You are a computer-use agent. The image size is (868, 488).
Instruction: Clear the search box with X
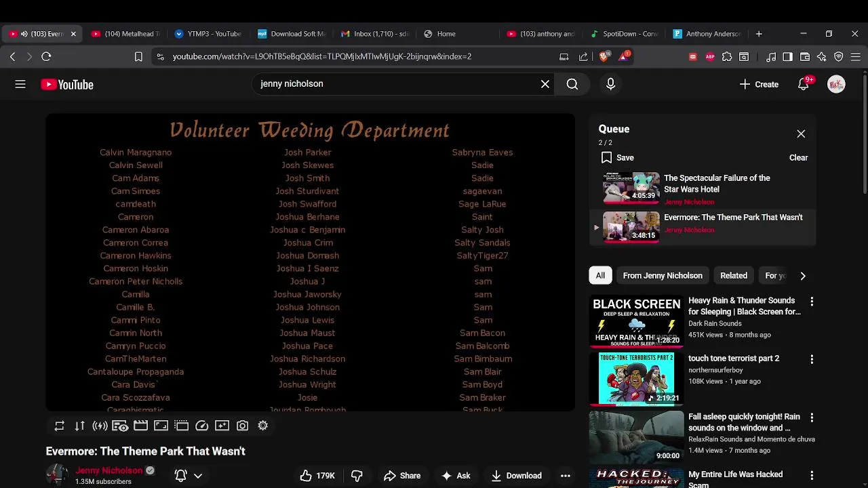(x=545, y=84)
